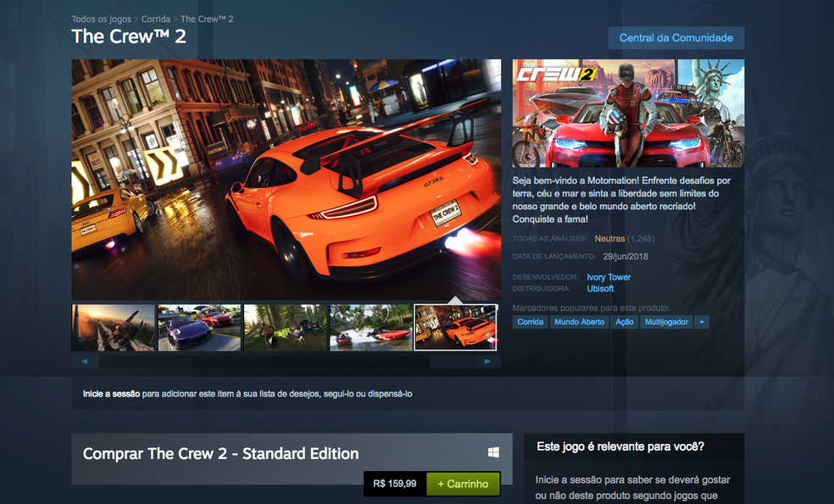Click the Windows platform icon
Image resolution: width=834 pixels, height=504 pixels.
[493, 452]
